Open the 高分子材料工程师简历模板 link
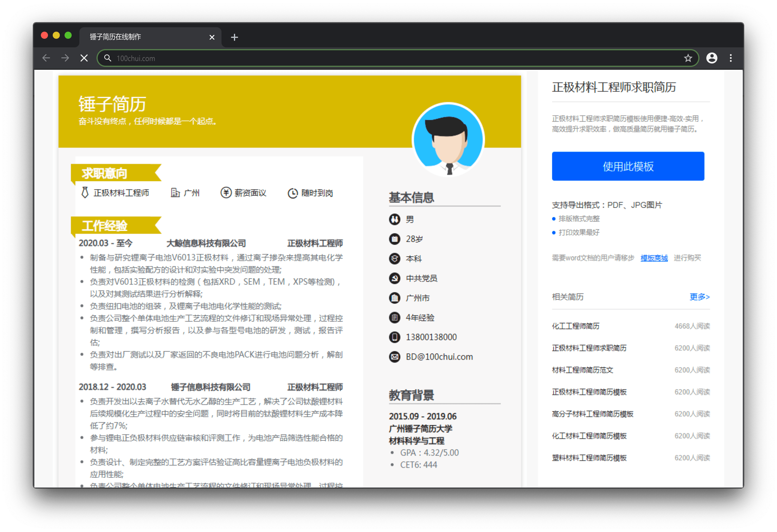 pyautogui.click(x=593, y=414)
